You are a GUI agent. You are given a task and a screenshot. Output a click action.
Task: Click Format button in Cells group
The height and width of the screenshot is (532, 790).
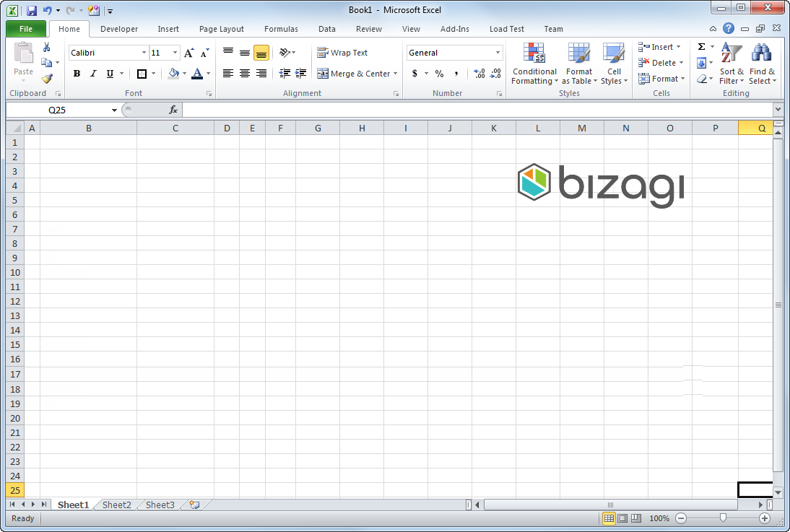coord(662,79)
